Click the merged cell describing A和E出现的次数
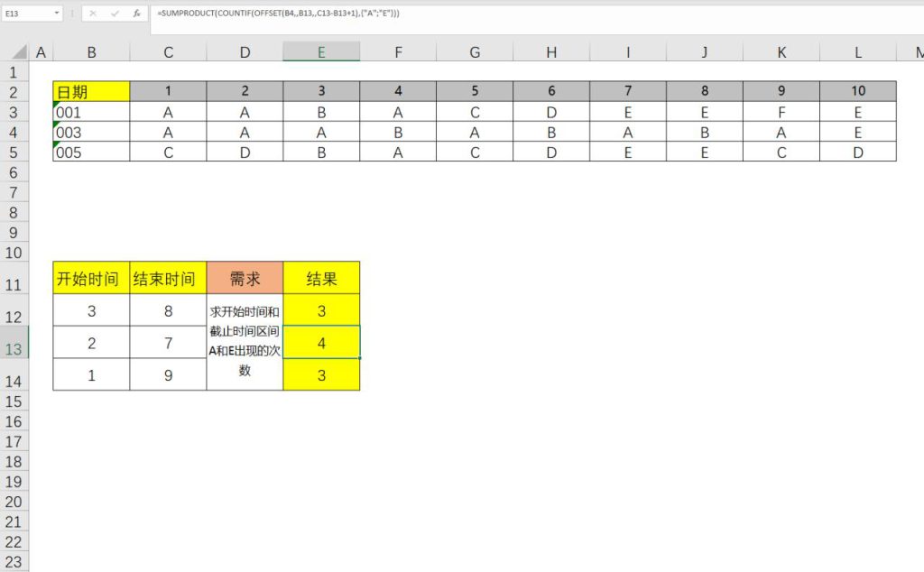This screenshot has width=924, height=572. 245,342
